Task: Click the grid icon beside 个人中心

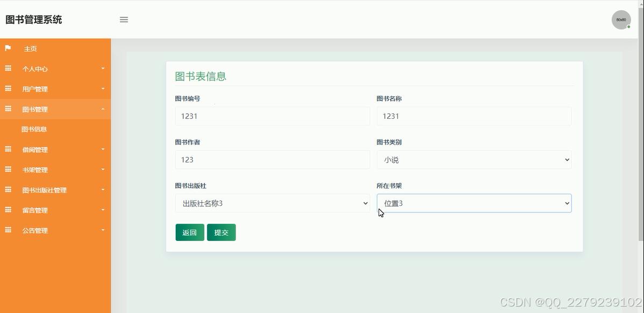Action: [x=8, y=68]
